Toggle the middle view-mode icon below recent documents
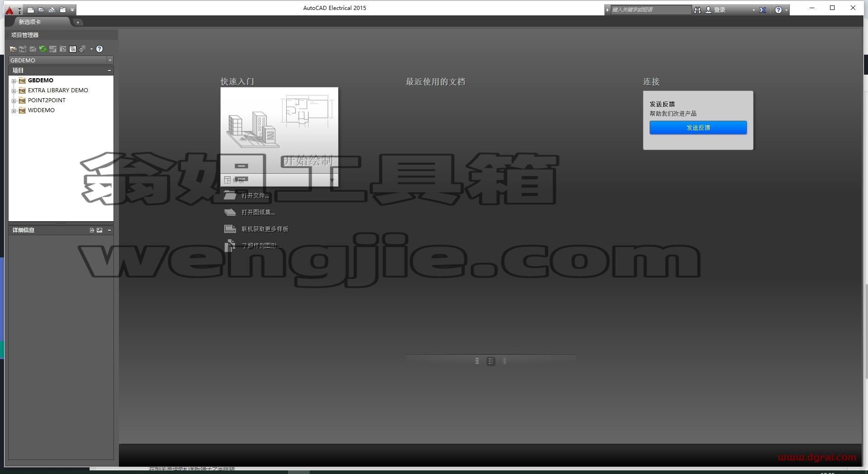The width and height of the screenshot is (868, 474). click(491, 361)
